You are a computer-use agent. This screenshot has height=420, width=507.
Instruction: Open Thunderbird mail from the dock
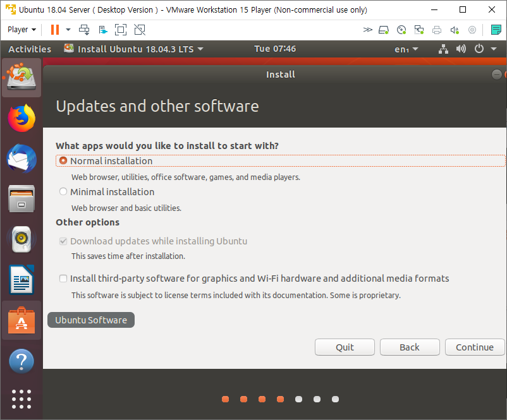coord(21,159)
